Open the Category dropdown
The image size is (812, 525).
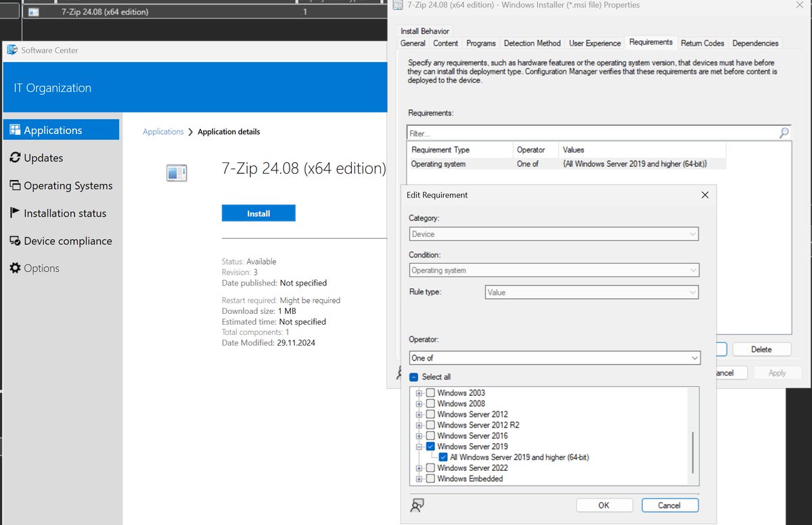tap(554, 233)
